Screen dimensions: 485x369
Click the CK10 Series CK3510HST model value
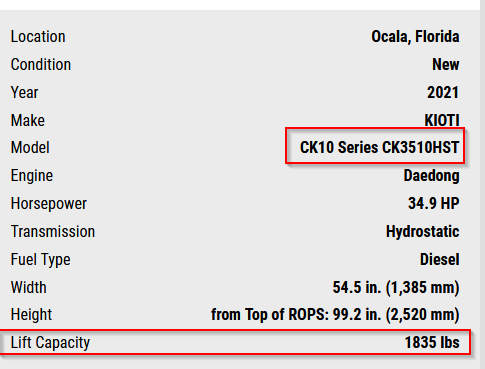pos(380,148)
